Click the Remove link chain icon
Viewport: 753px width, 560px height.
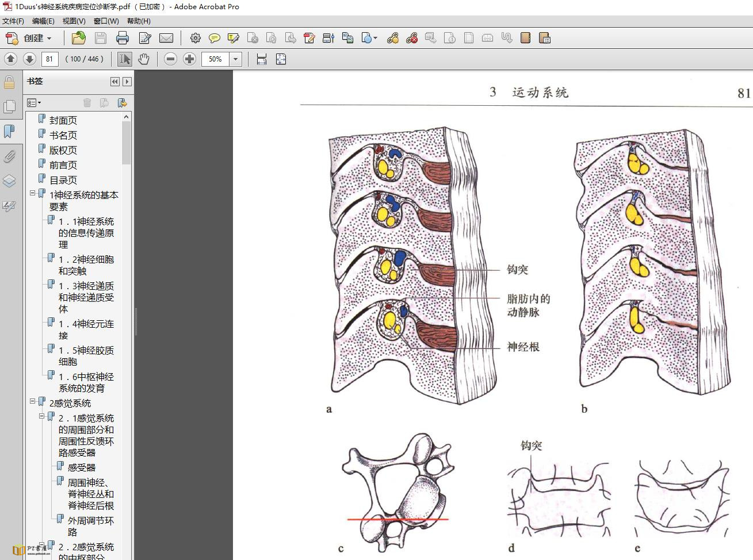412,38
